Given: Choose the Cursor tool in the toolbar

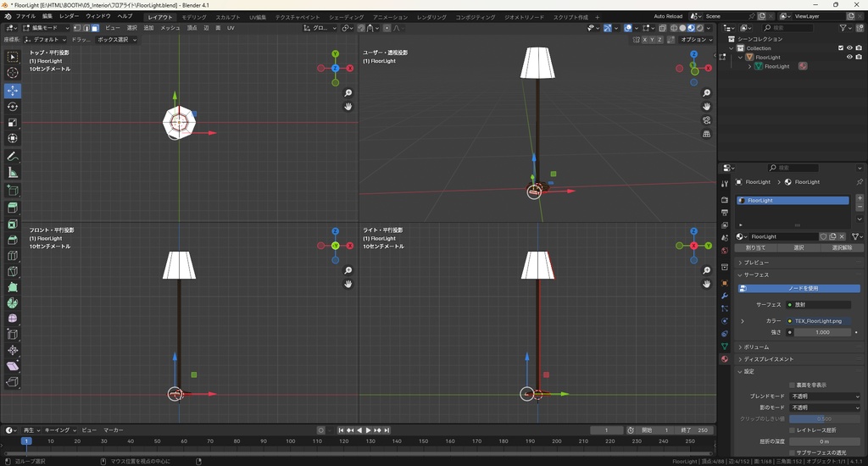Looking at the screenshot, I should (13, 73).
